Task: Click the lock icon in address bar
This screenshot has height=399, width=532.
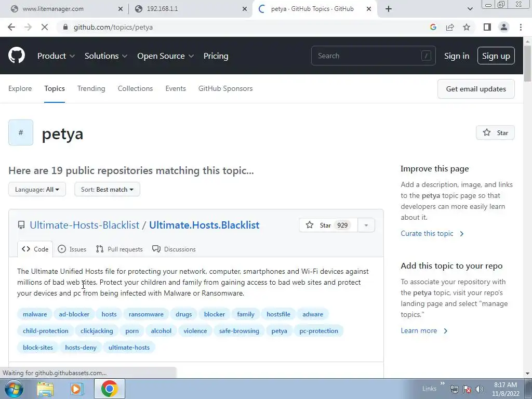Action: [x=65, y=27]
